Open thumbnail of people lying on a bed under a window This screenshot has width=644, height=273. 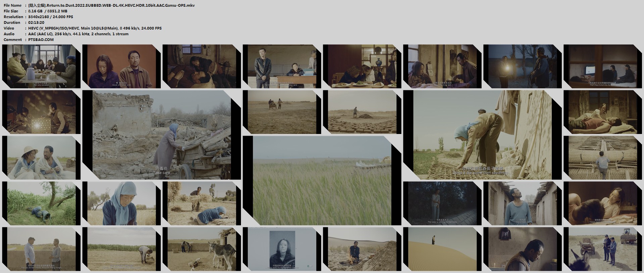(x=202, y=66)
